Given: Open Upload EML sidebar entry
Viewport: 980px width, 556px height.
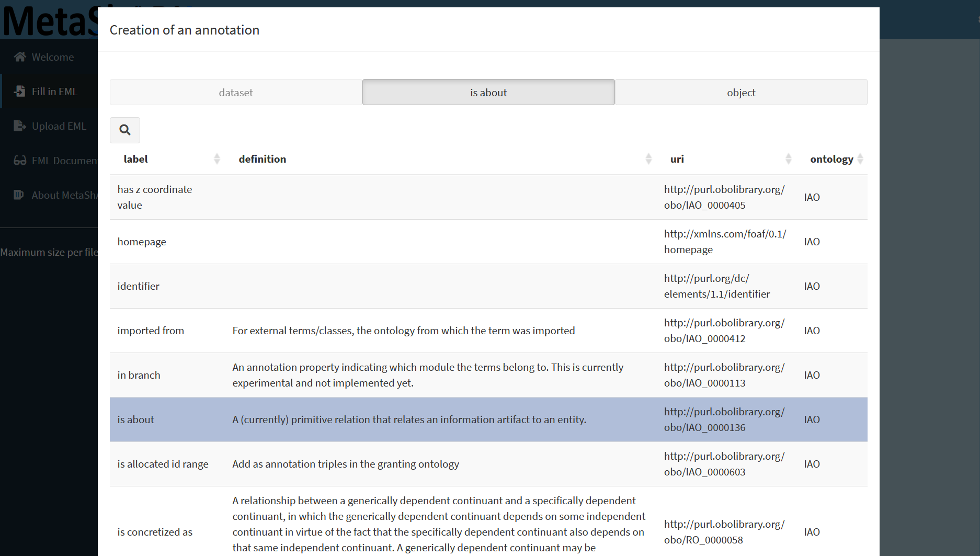Looking at the screenshot, I should click(x=49, y=126).
